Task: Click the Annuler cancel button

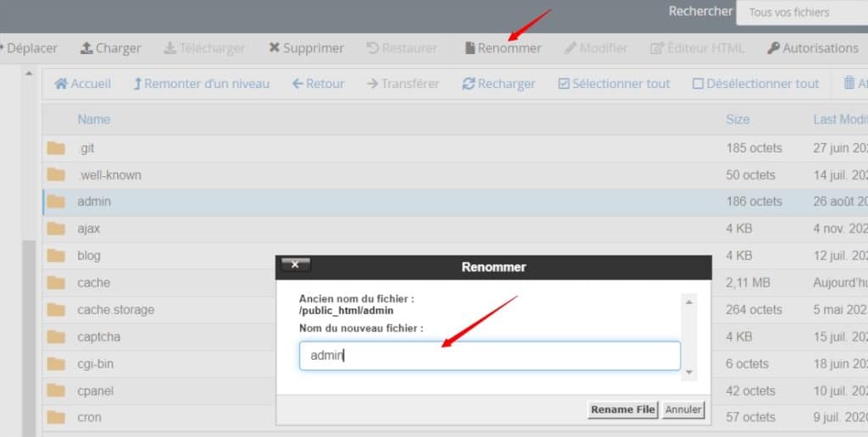Action: [x=683, y=410]
